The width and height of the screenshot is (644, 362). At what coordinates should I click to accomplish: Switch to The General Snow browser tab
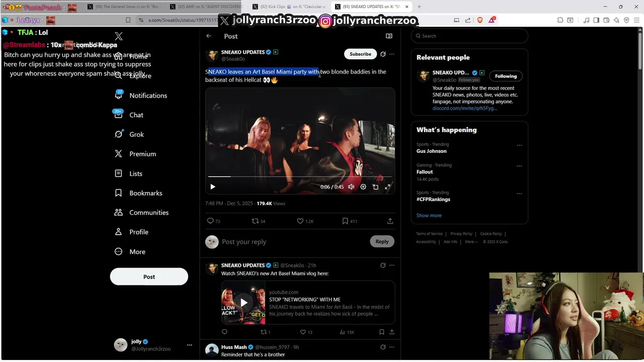click(123, 7)
